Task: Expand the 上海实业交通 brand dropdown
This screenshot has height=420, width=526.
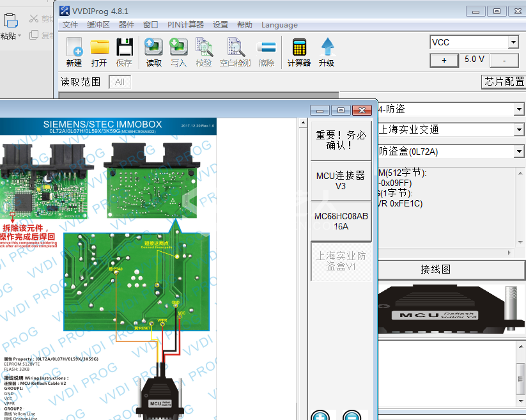Action: click(519, 130)
